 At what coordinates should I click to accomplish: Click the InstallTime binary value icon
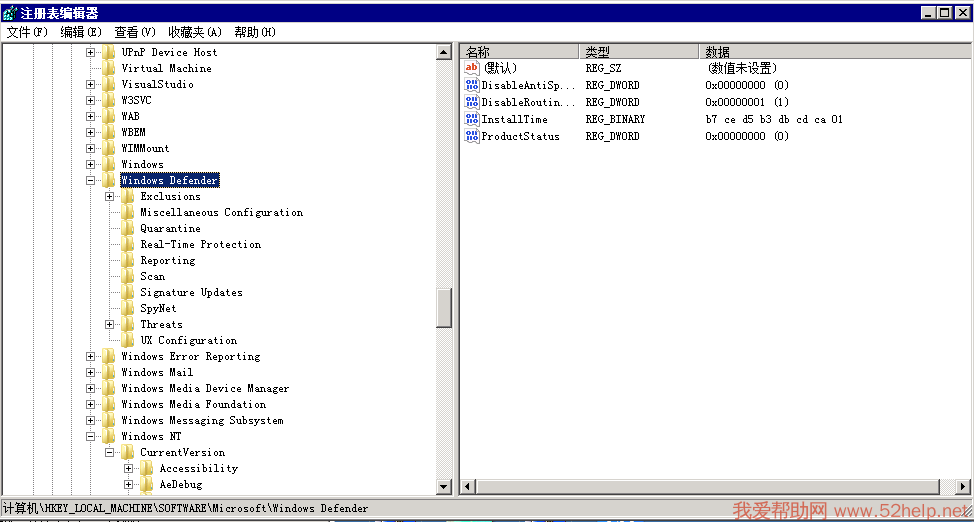(472, 119)
